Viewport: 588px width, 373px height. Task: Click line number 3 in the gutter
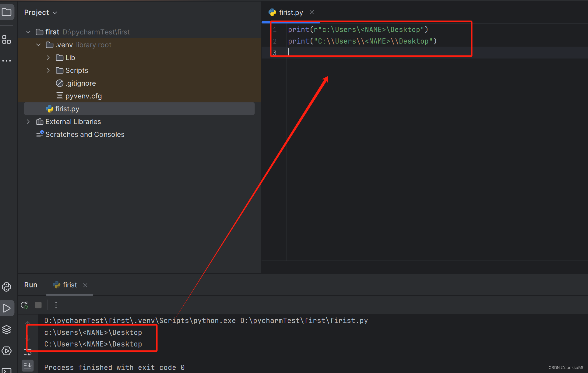coord(275,53)
